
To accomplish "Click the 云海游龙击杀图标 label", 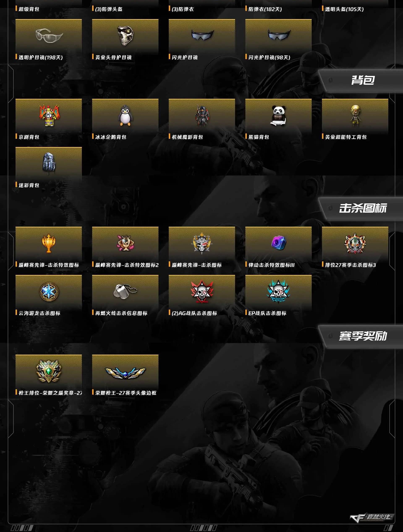I will (39, 313).
